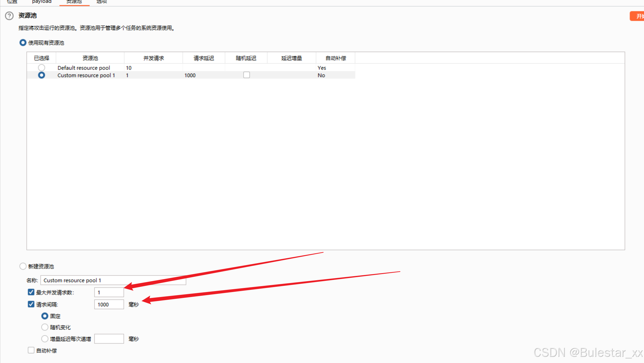Click the 并发请求 column header
This screenshot has width=644, height=363.
pos(154,58)
